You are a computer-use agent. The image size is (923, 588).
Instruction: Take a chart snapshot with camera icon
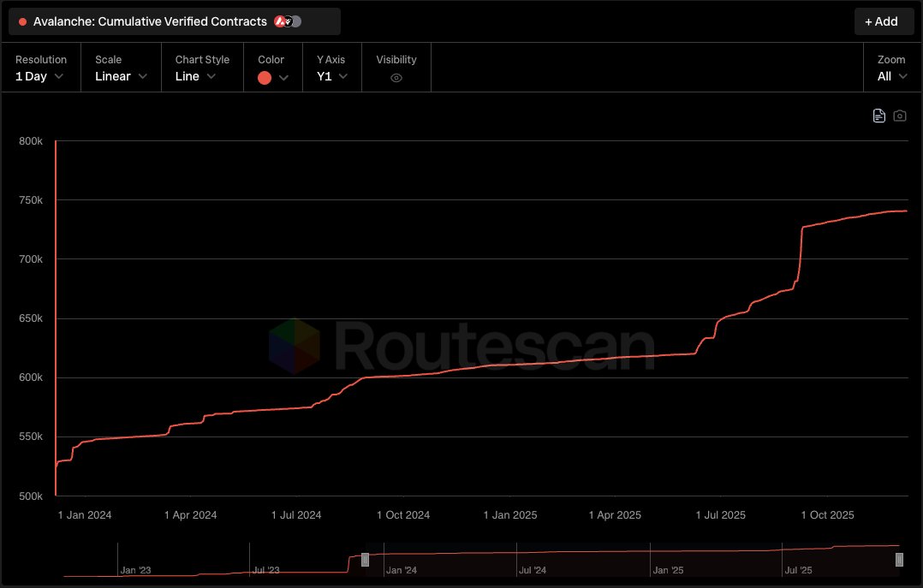click(899, 116)
